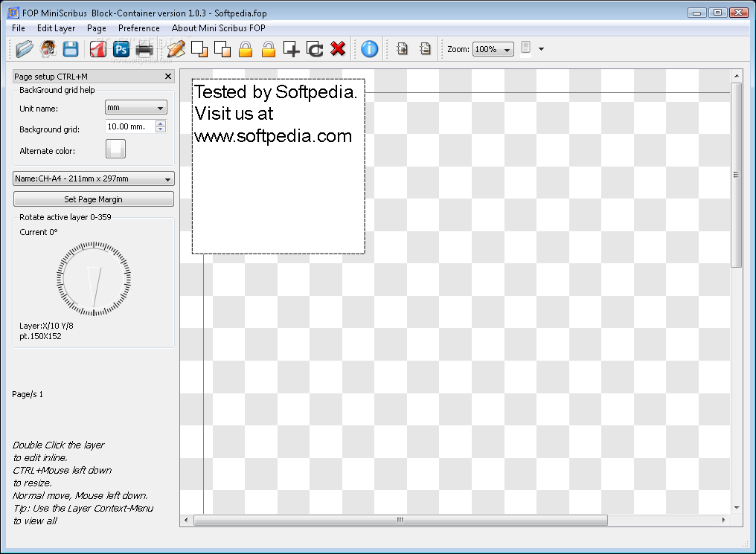Click the scroll left arrow of canvas

tap(187, 521)
